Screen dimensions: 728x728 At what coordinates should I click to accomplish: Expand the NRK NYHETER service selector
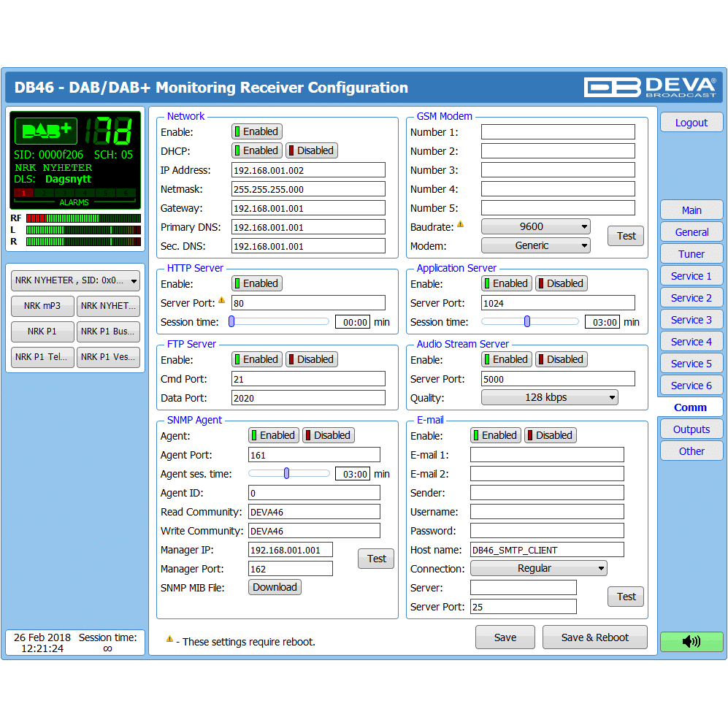click(x=75, y=280)
